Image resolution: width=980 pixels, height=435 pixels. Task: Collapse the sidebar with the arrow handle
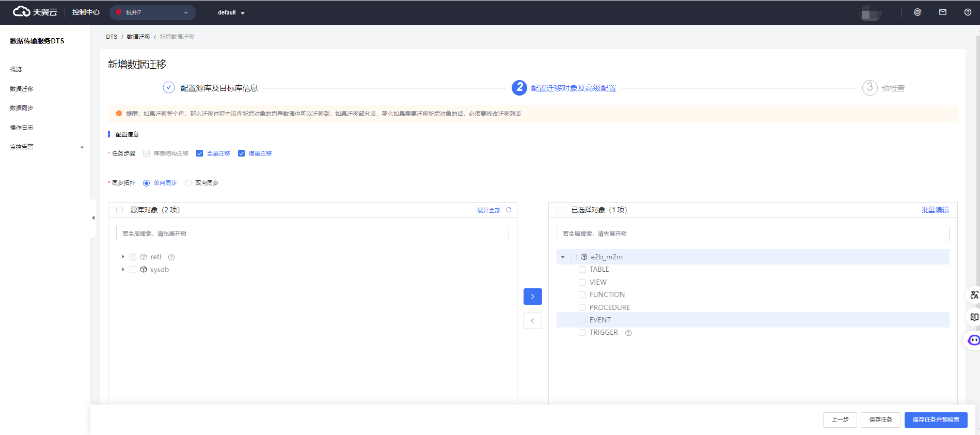pyautogui.click(x=93, y=218)
